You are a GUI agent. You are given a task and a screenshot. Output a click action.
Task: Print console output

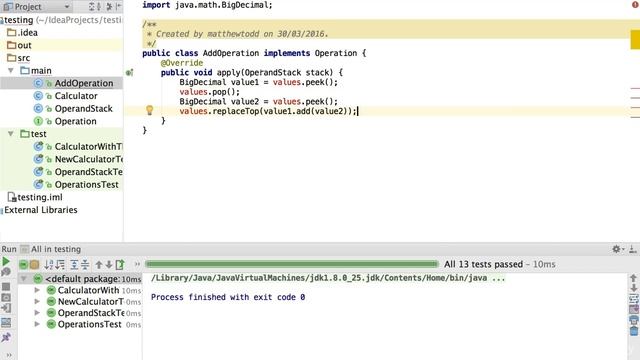[633, 320]
